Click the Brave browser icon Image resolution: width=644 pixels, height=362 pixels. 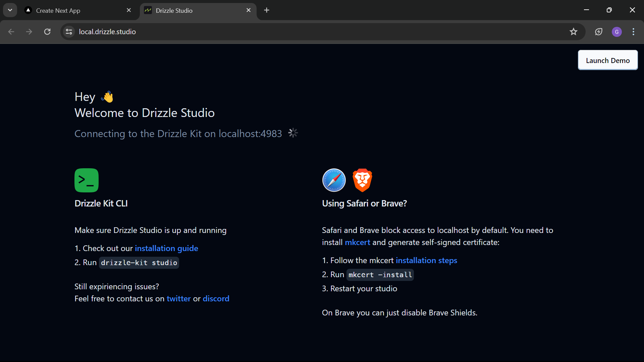[362, 180]
